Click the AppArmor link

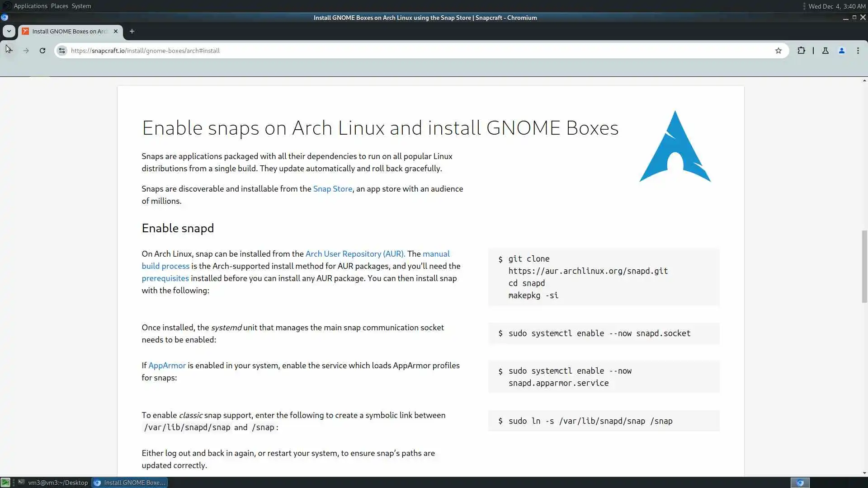(x=167, y=366)
